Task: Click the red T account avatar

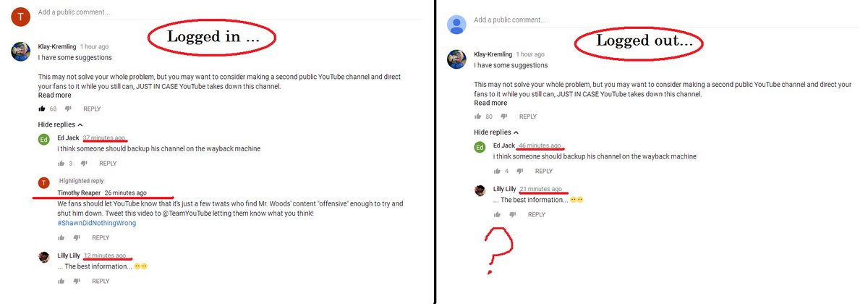Action: tap(22, 17)
